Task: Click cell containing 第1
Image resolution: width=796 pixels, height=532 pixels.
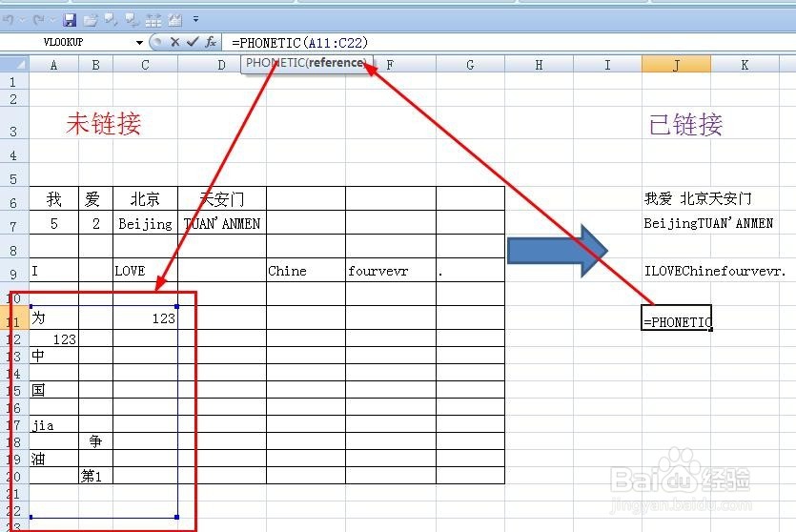Action: [95, 476]
